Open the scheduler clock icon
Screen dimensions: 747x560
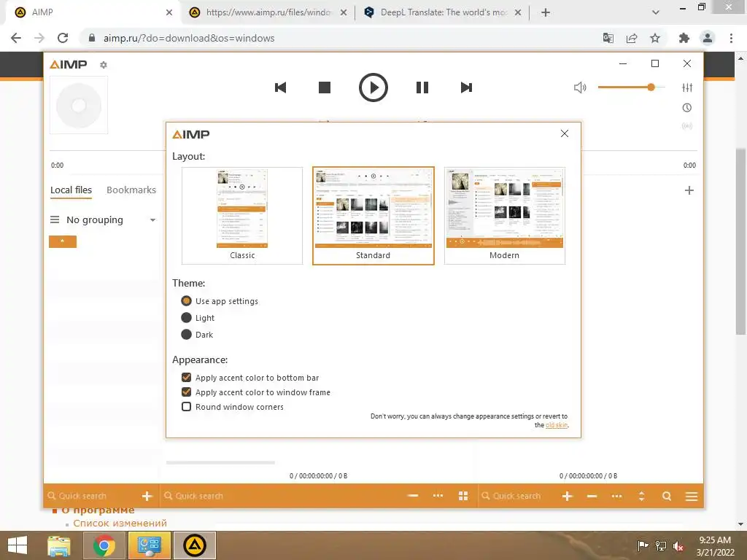pyautogui.click(x=687, y=108)
